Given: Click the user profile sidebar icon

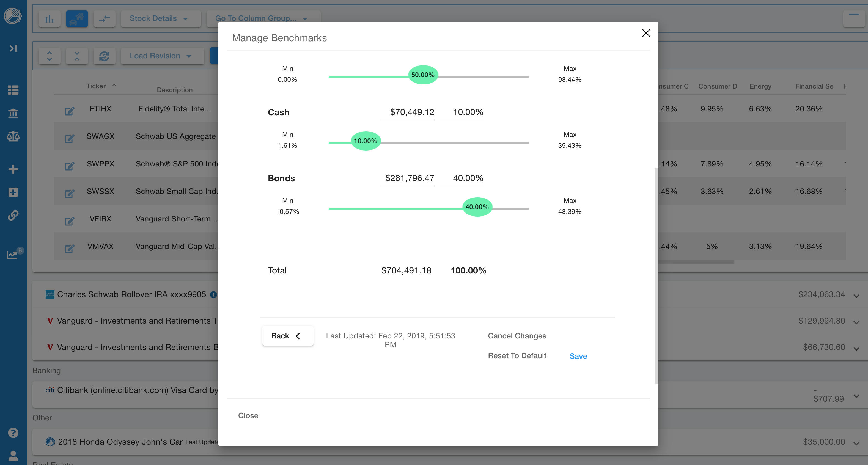Looking at the screenshot, I should click(13, 456).
